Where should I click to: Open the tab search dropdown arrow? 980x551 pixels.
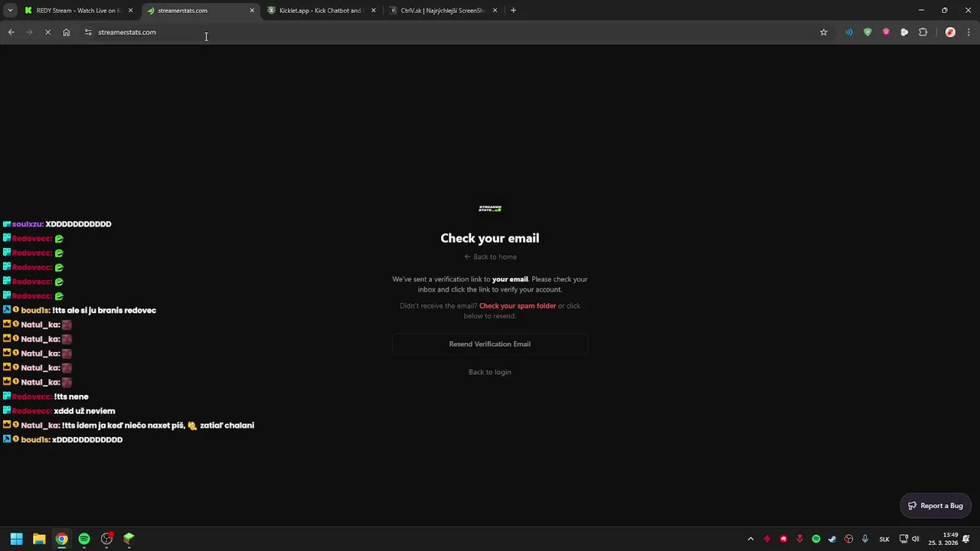point(10,11)
